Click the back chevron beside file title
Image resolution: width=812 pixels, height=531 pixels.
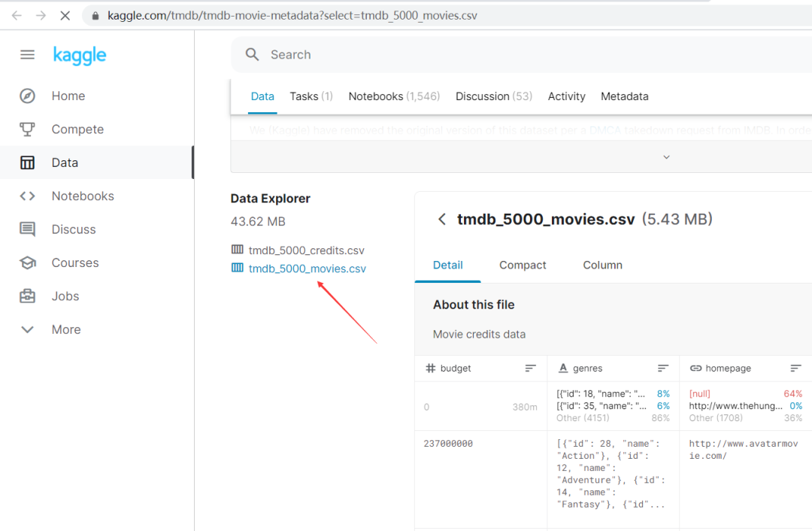pos(442,219)
